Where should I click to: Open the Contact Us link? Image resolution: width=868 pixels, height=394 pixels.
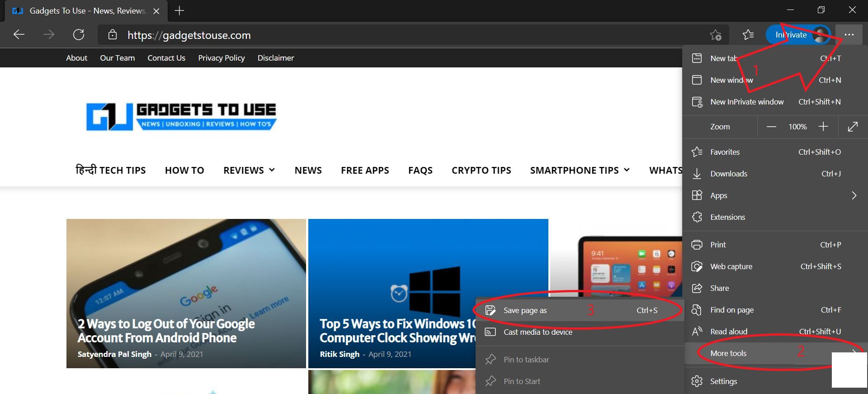pyautogui.click(x=166, y=58)
